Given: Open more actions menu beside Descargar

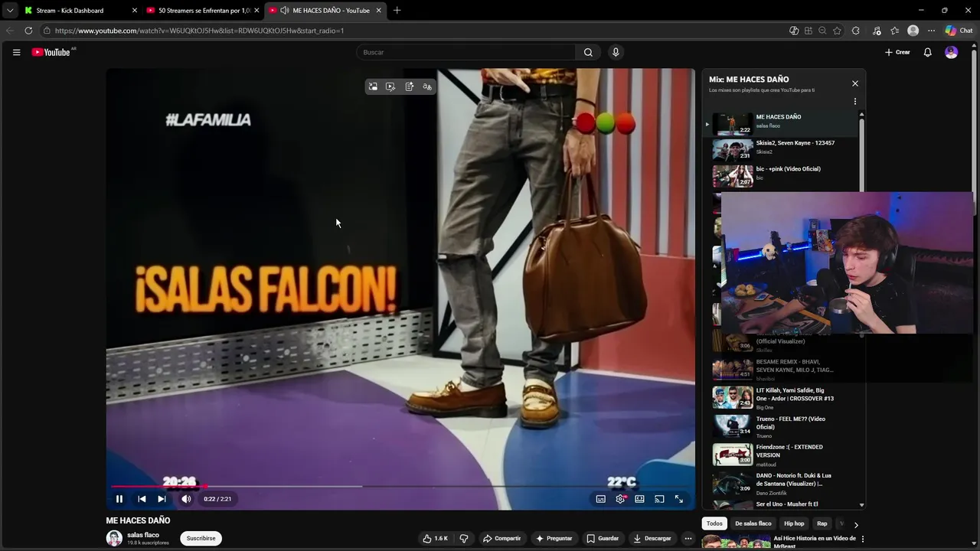Looking at the screenshot, I should pyautogui.click(x=688, y=538).
